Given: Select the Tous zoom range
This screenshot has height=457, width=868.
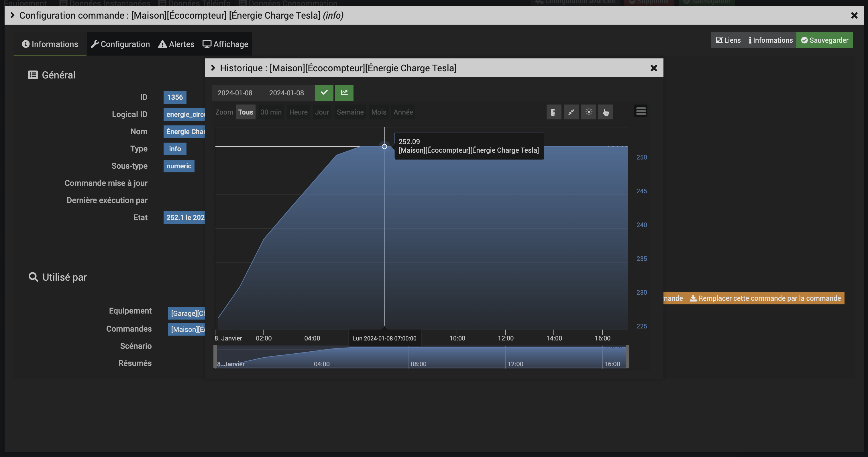Looking at the screenshot, I should tap(246, 112).
